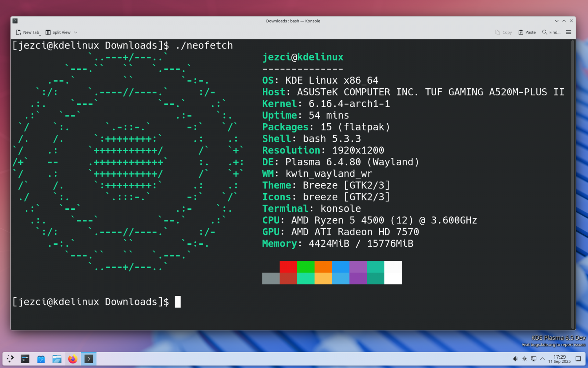The image size is (588, 368).
Task: Click the typed command "./neofetch"
Action: pyautogui.click(x=204, y=46)
